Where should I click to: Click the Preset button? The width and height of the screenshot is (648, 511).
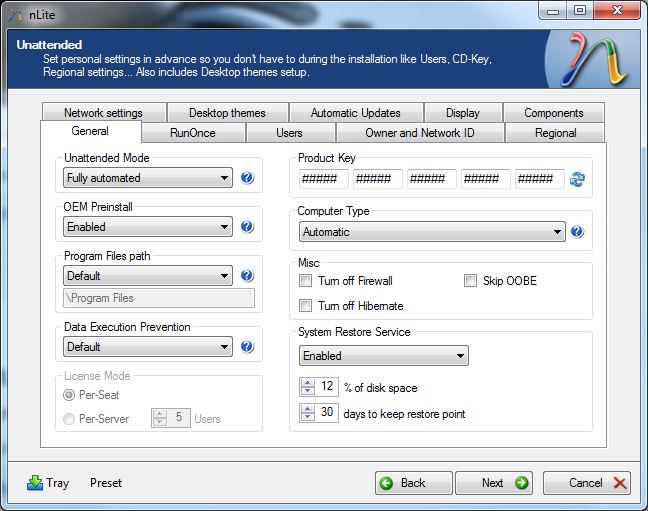(106, 483)
